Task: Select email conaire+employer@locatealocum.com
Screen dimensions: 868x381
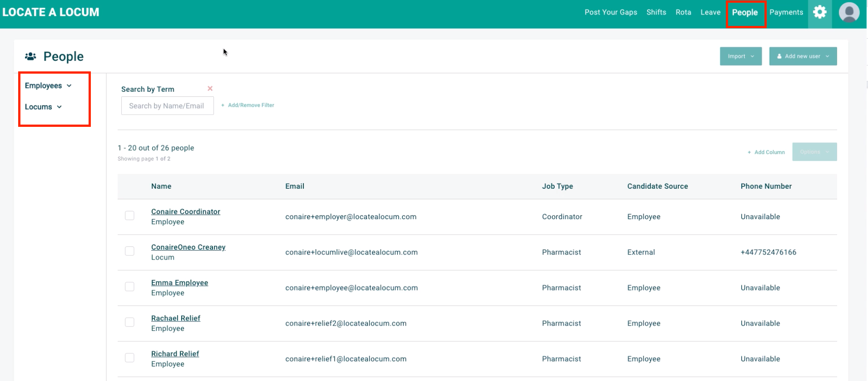Action: pos(351,217)
